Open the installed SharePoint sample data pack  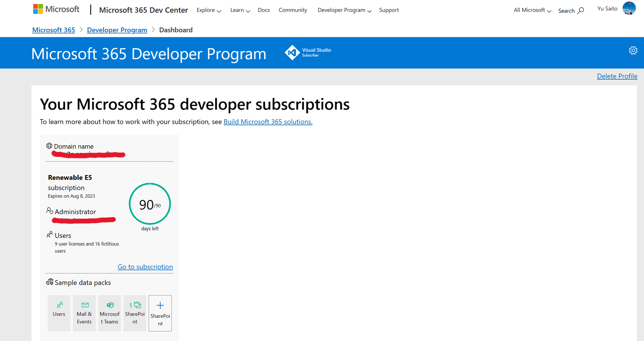(134, 313)
